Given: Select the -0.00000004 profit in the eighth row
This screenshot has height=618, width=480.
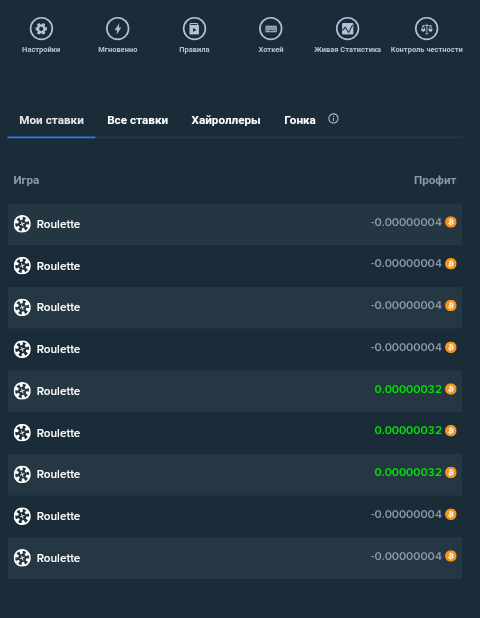Looking at the screenshot, I should (x=406, y=514).
